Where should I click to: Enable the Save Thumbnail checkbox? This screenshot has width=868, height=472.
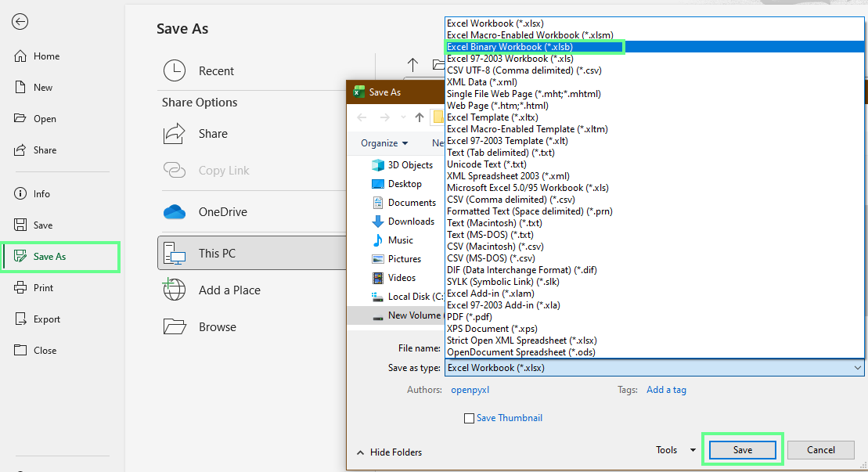470,417
